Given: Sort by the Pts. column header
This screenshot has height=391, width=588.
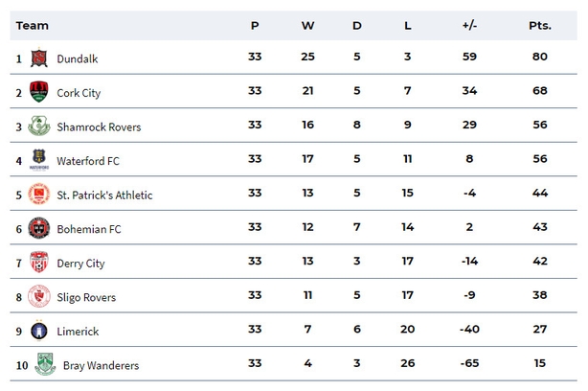Looking at the screenshot, I should [540, 26].
